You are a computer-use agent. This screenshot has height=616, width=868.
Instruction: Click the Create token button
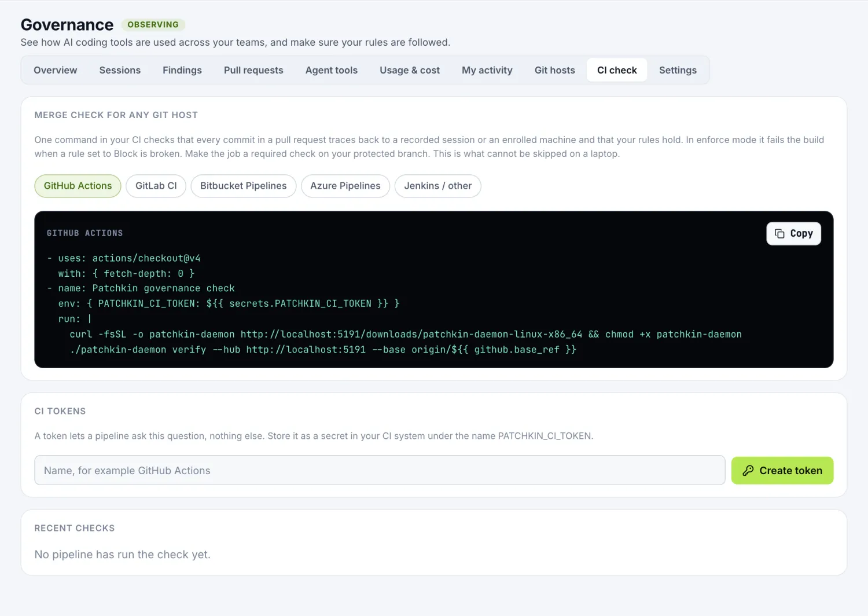point(782,471)
